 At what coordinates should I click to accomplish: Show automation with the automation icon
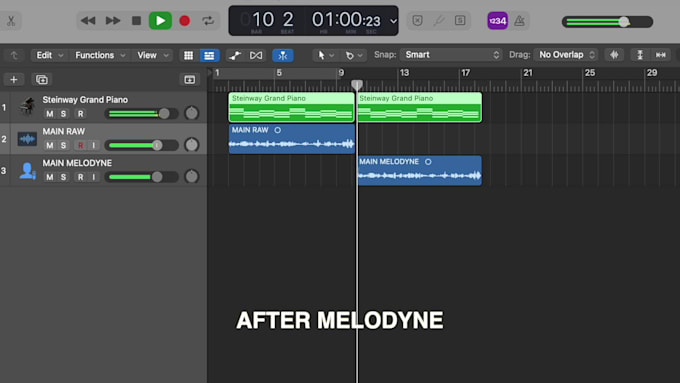(235, 55)
